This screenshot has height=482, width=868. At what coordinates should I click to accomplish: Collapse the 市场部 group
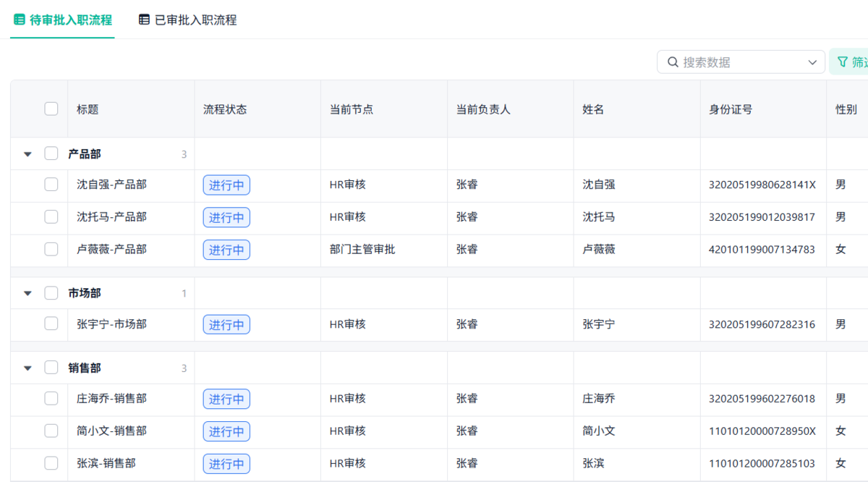(27, 293)
